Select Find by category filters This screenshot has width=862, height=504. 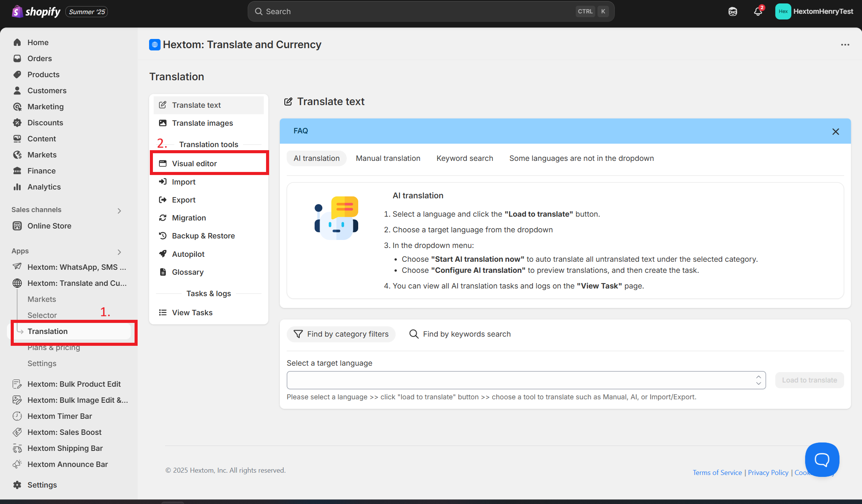pyautogui.click(x=341, y=334)
